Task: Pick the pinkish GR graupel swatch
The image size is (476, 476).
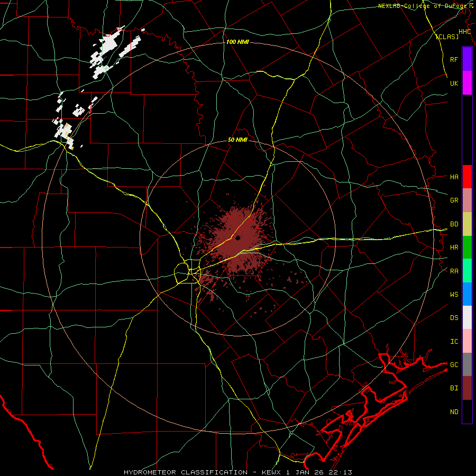Action: tap(467, 200)
